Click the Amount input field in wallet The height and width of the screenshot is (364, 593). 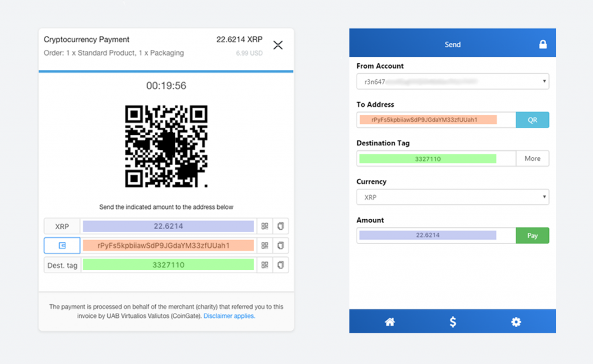(437, 236)
